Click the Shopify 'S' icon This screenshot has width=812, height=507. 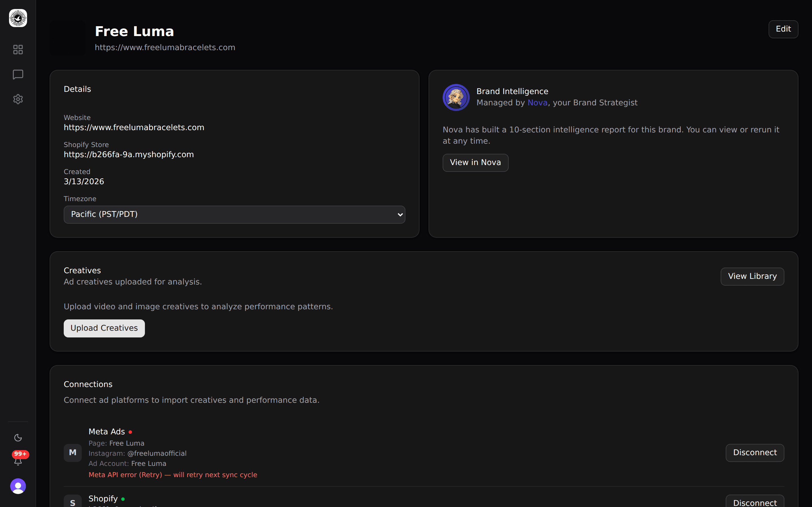[x=73, y=502]
